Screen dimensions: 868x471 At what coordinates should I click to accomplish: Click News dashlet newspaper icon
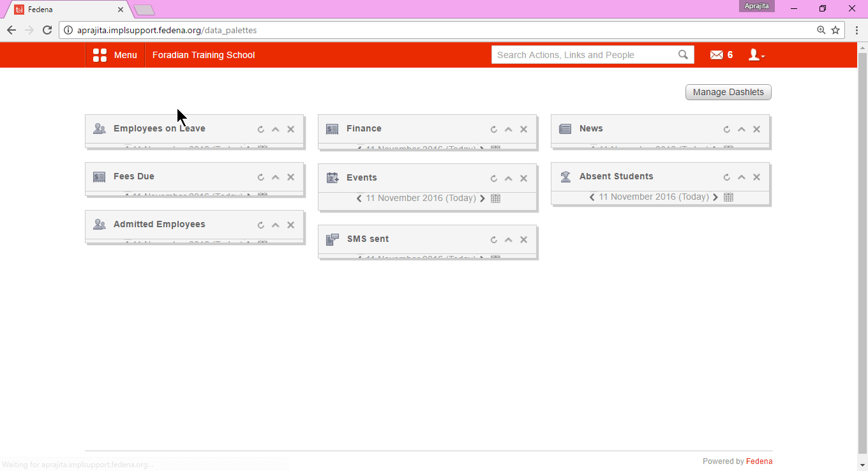point(565,129)
